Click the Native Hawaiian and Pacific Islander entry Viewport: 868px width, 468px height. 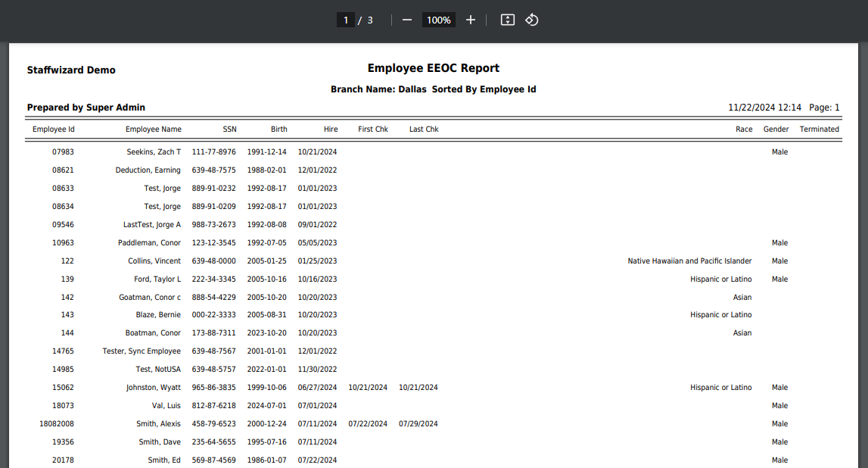tap(689, 261)
